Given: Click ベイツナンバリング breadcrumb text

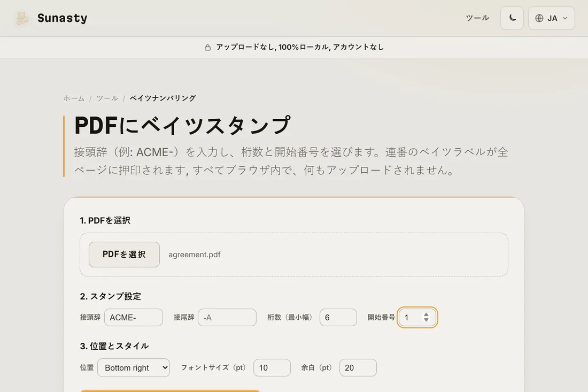Looking at the screenshot, I should coord(163,98).
